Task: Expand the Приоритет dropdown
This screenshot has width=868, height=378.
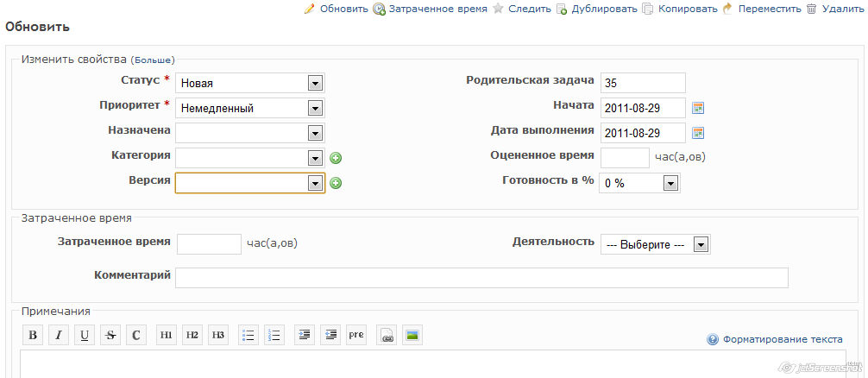Action: (x=249, y=108)
